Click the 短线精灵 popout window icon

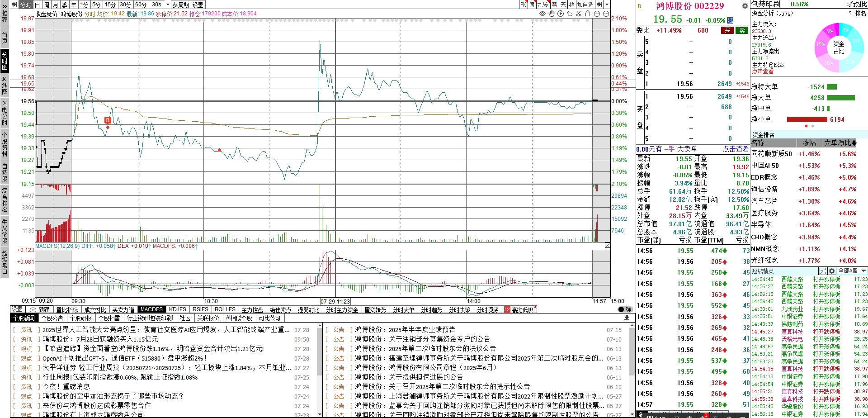[823, 271]
